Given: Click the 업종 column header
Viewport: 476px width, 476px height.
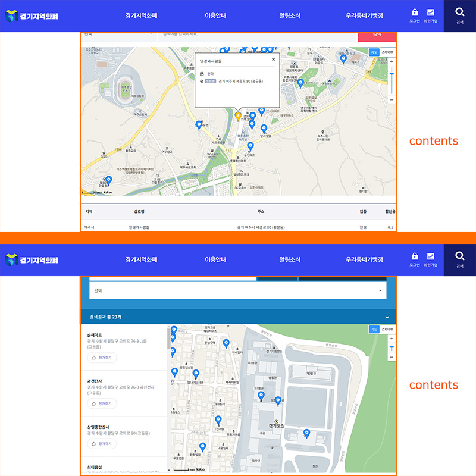Looking at the screenshot, I should click(x=363, y=212).
